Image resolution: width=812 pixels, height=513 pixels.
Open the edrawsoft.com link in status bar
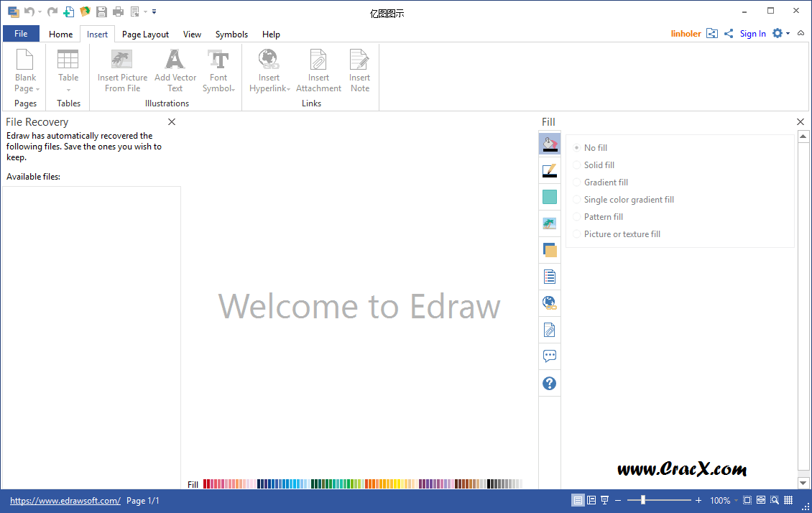pyautogui.click(x=65, y=501)
